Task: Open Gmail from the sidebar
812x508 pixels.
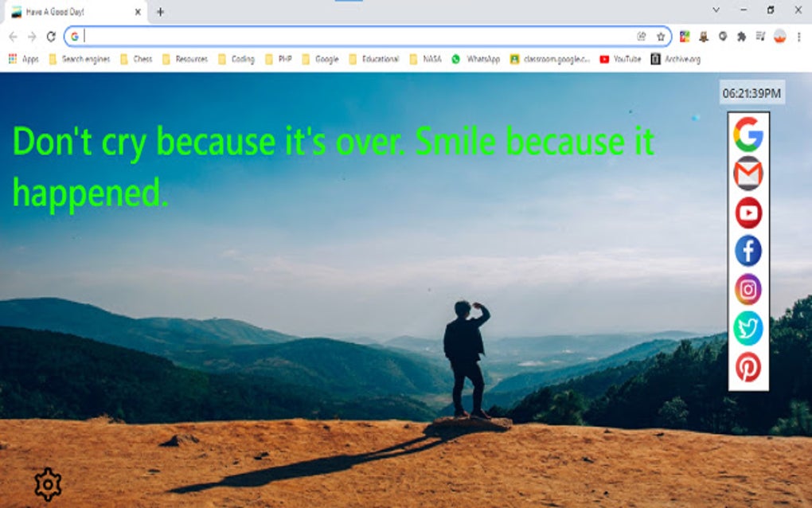Action: tap(747, 174)
